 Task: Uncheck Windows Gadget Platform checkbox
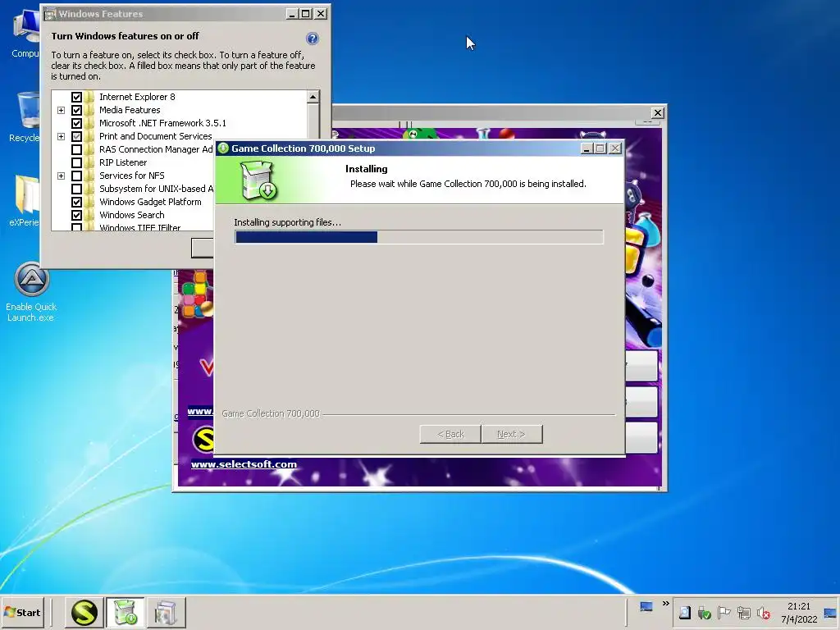point(76,202)
